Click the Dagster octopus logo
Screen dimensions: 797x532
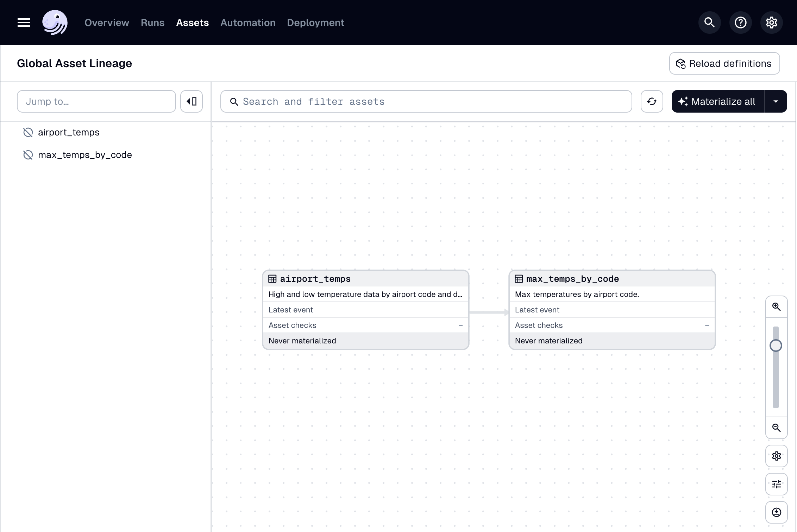point(55,23)
